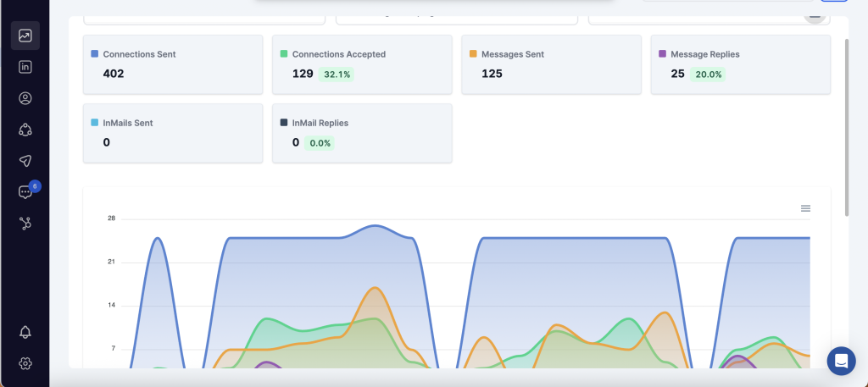Open the team network sidebar icon

[25, 130]
